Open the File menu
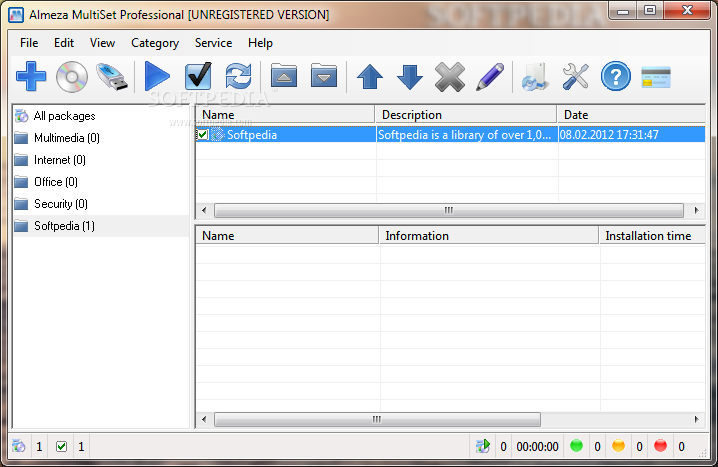 pos(29,43)
